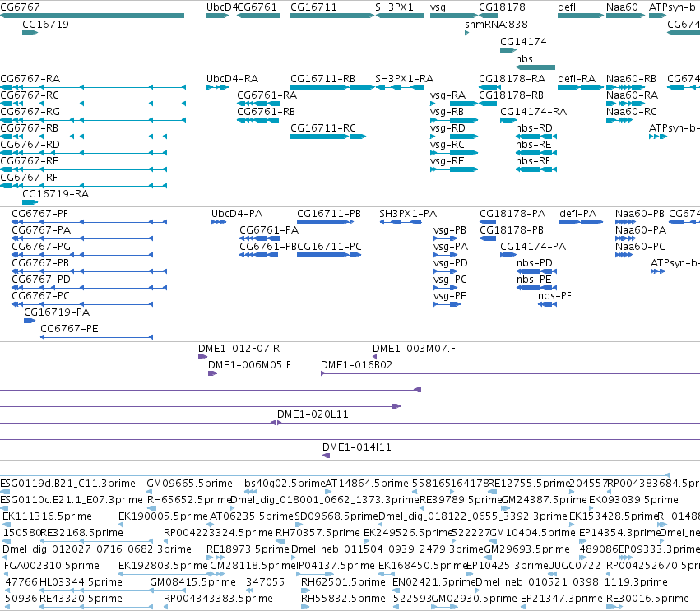Viewport: 700px width, 611px height.
Task: Select BAC end DME1-012F07.R
Action: [202, 357]
